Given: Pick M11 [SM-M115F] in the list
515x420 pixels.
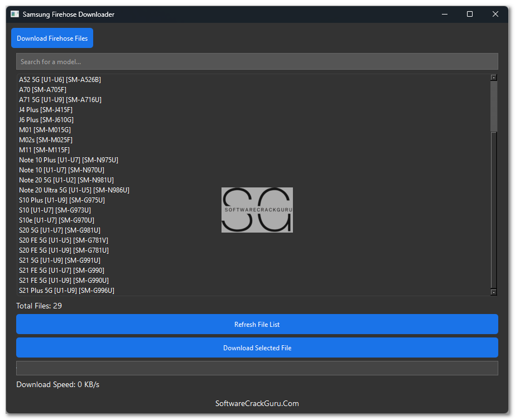Looking at the screenshot, I should (x=44, y=149).
